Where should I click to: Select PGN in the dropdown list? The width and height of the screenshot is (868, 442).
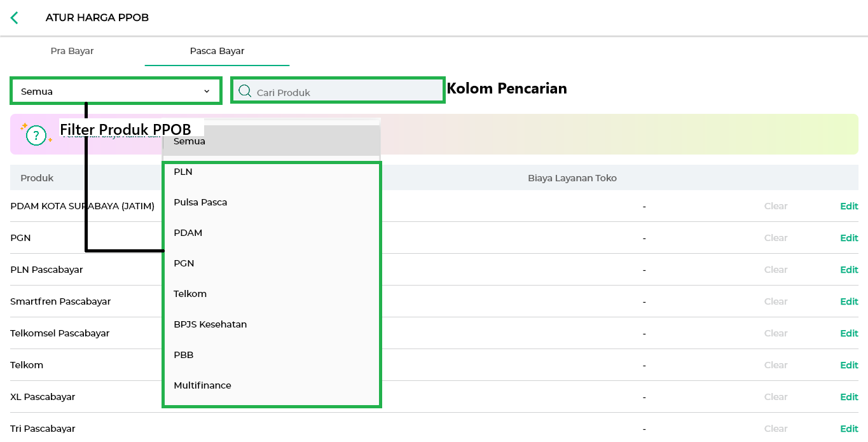272,263
